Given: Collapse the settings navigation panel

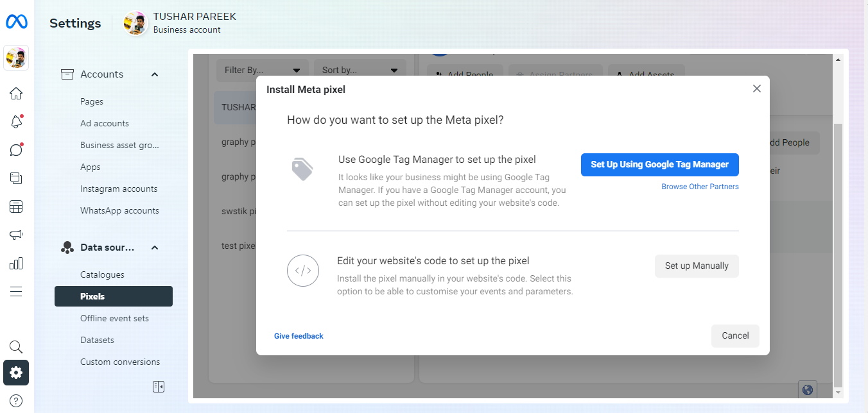Looking at the screenshot, I should tap(158, 386).
